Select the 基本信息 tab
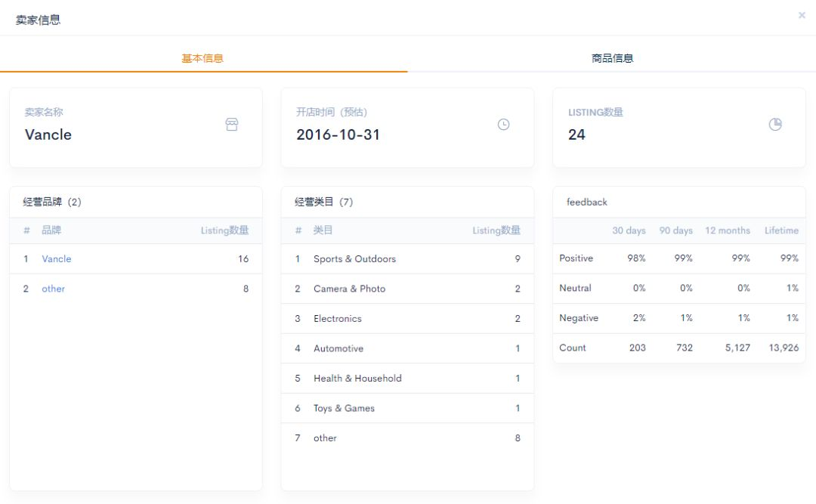Screen dimensions: 816x504 [202, 58]
